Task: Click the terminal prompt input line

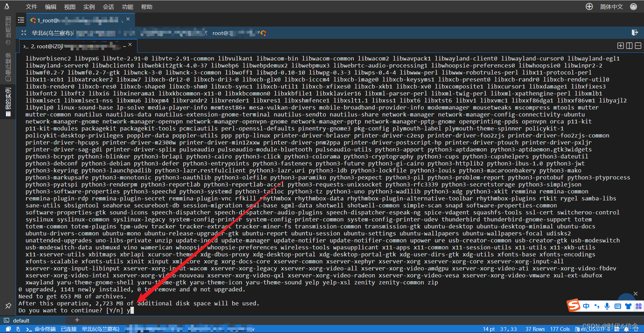Action: (76, 310)
